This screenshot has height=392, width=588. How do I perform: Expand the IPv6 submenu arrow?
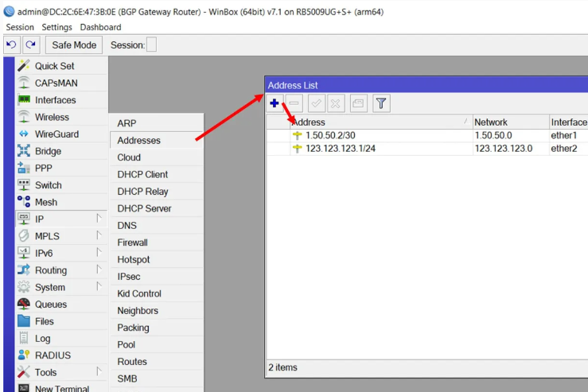[99, 252]
